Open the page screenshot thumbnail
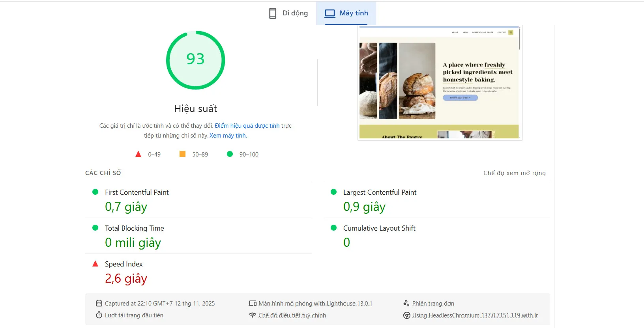This screenshot has width=644, height=328. coord(440,83)
